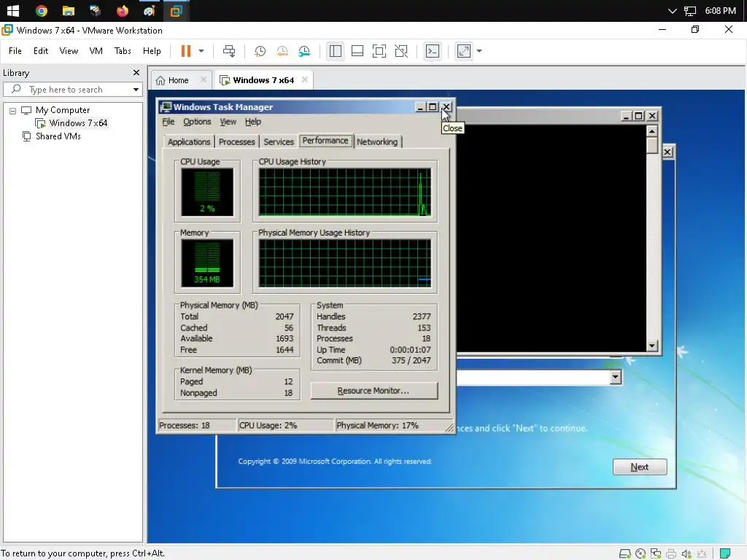The width and height of the screenshot is (747, 560).
Task: Click the Commit 375 / 2047 value
Action: pyautogui.click(x=411, y=360)
